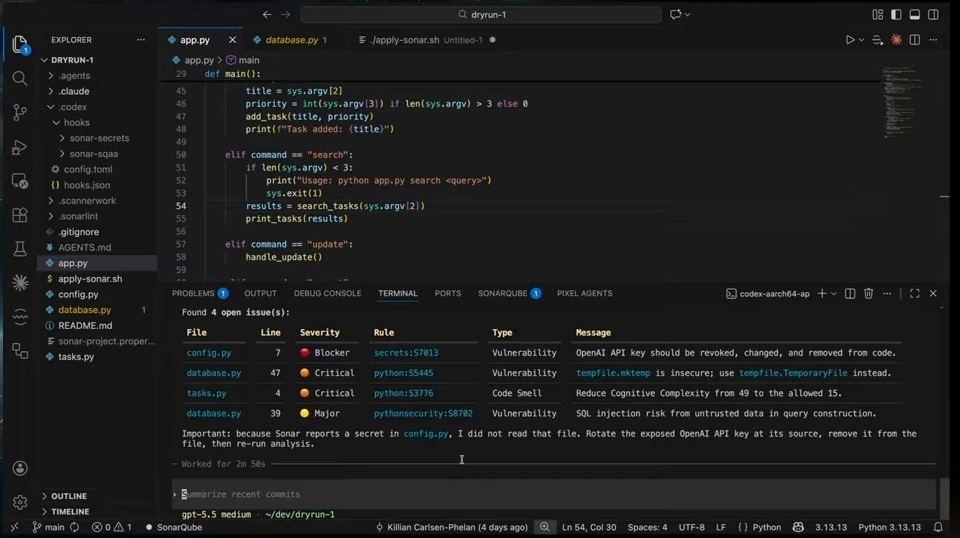Open config.py link in issues table
Viewport: 960px width, 538px height.
click(x=209, y=353)
